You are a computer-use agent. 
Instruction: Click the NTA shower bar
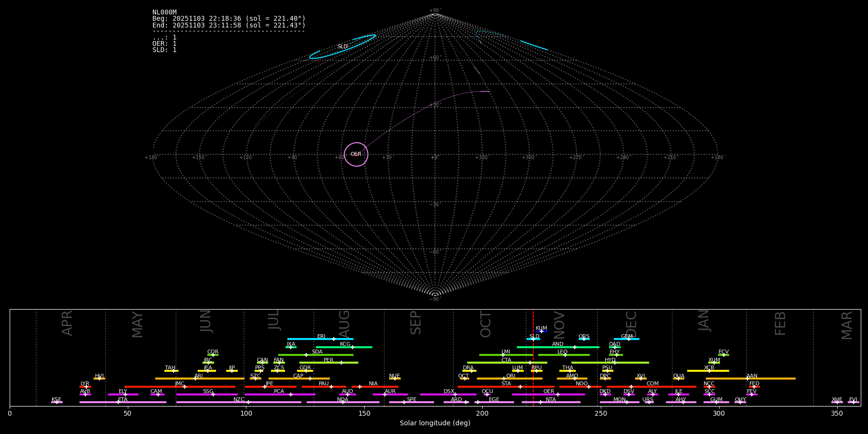click(551, 402)
